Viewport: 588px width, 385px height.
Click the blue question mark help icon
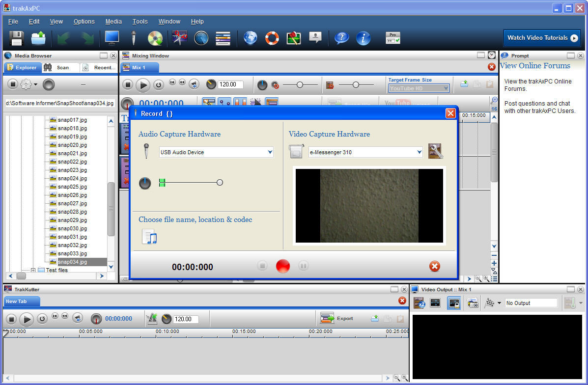[x=341, y=38]
